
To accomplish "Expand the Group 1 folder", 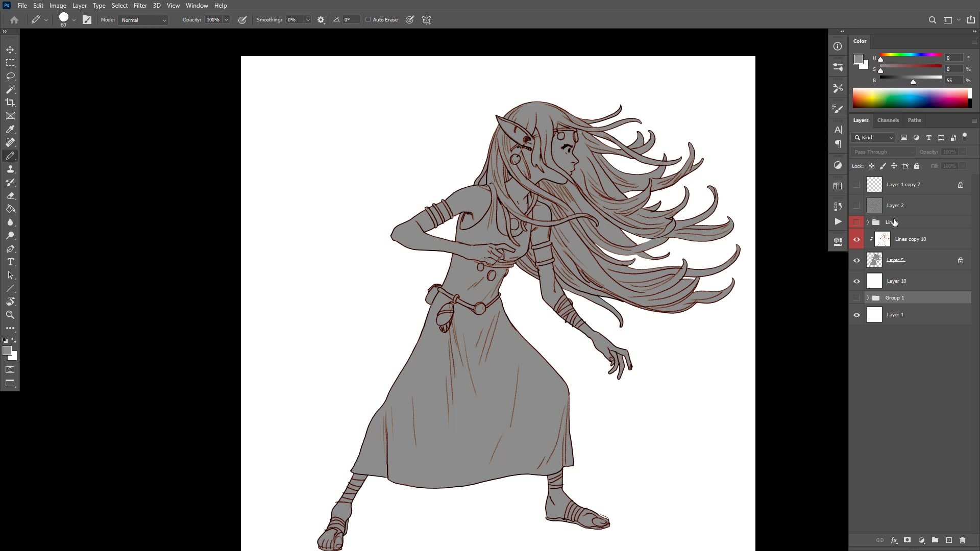I will click(868, 298).
